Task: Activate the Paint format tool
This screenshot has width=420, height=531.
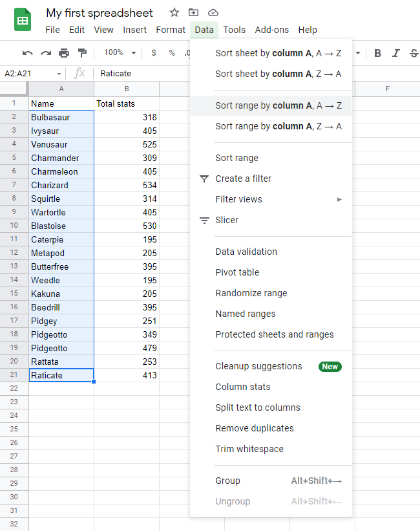Action: coord(82,53)
